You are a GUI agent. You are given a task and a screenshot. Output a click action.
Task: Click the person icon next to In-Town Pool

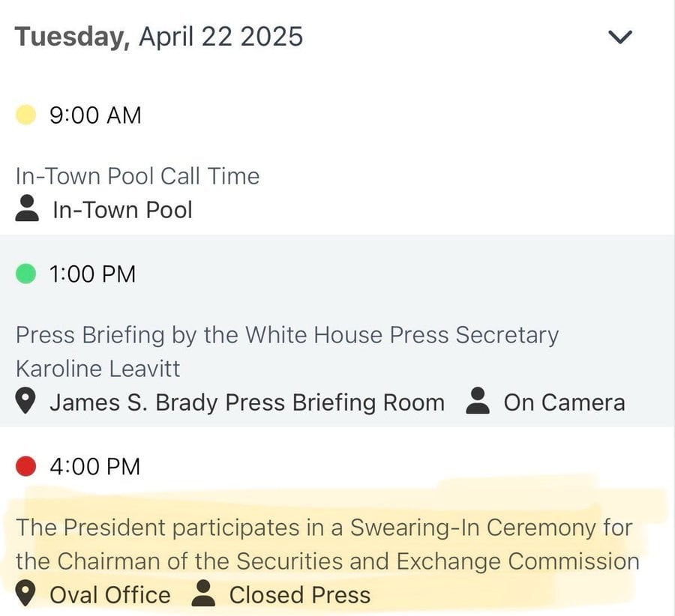pyautogui.click(x=28, y=209)
